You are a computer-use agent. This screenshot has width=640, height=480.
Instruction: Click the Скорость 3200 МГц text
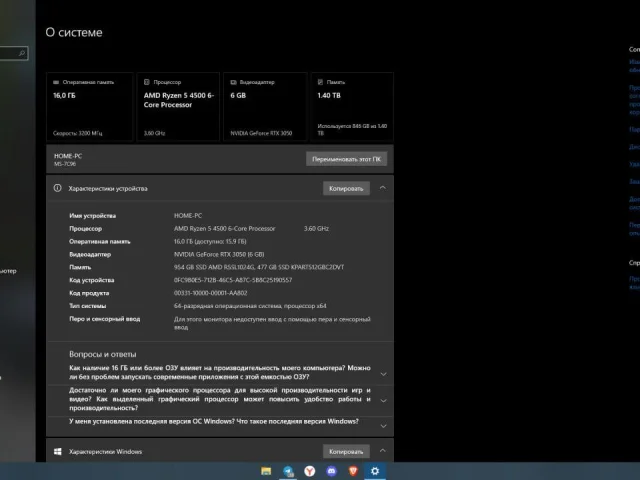78,133
